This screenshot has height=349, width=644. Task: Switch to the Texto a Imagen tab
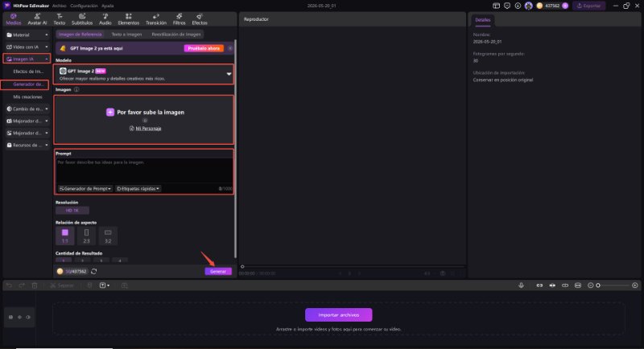pyautogui.click(x=127, y=35)
